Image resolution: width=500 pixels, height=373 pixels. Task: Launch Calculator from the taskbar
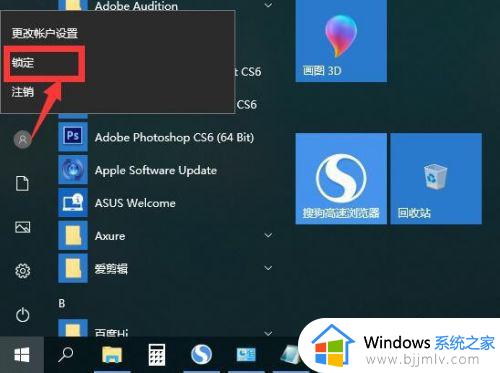coord(157,355)
